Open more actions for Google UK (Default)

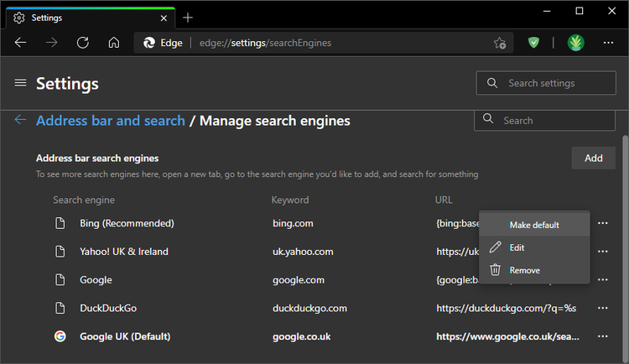click(602, 336)
